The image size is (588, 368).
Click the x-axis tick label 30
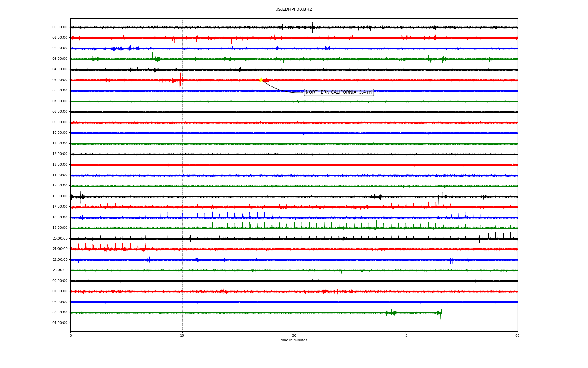pos(294,336)
